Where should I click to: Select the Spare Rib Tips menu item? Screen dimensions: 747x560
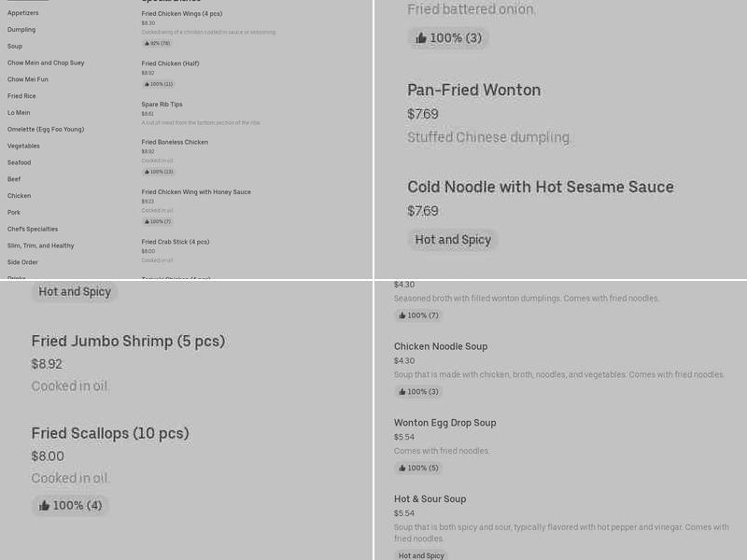[x=162, y=104]
